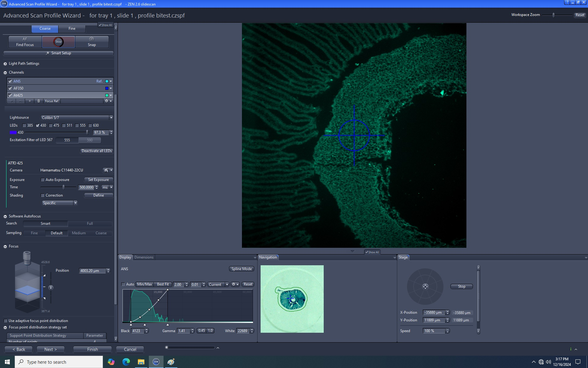Viewport: 588px width, 368px height.
Task: Click the focus Position input field
Action: [92, 271]
